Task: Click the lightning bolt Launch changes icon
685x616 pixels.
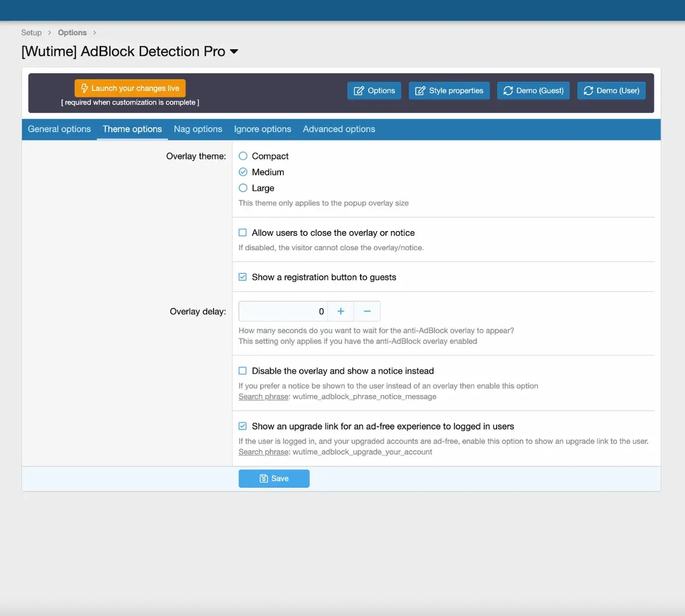Action: click(x=84, y=88)
